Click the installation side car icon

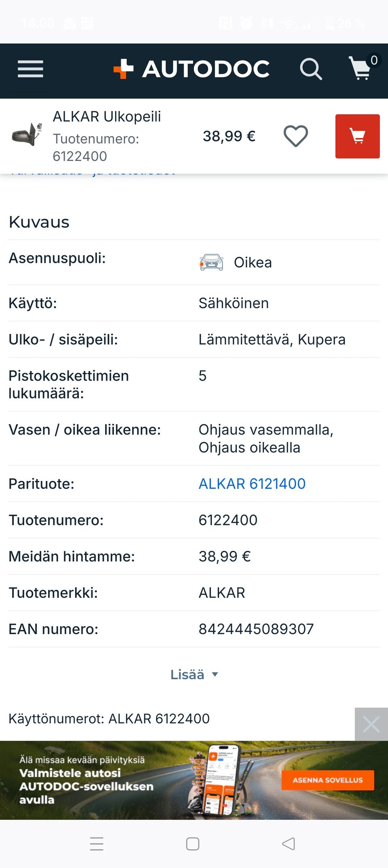tap(211, 262)
